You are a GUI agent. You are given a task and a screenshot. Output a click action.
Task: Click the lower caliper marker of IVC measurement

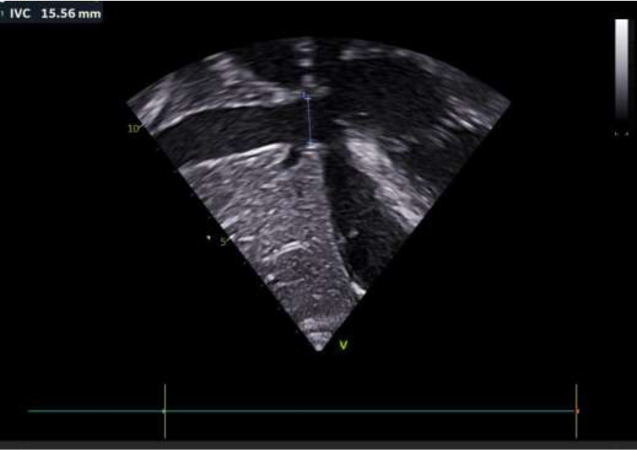coord(311,143)
